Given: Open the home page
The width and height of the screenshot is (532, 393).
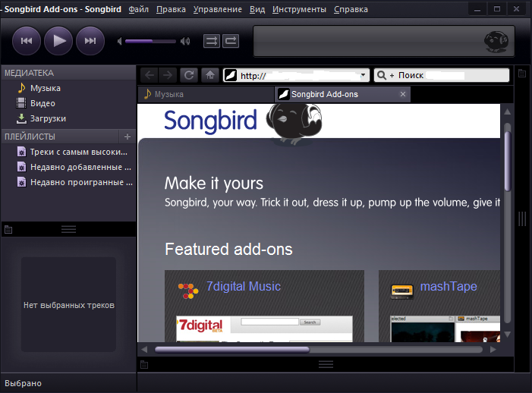Looking at the screenshot, I should [x=210, y=75].
